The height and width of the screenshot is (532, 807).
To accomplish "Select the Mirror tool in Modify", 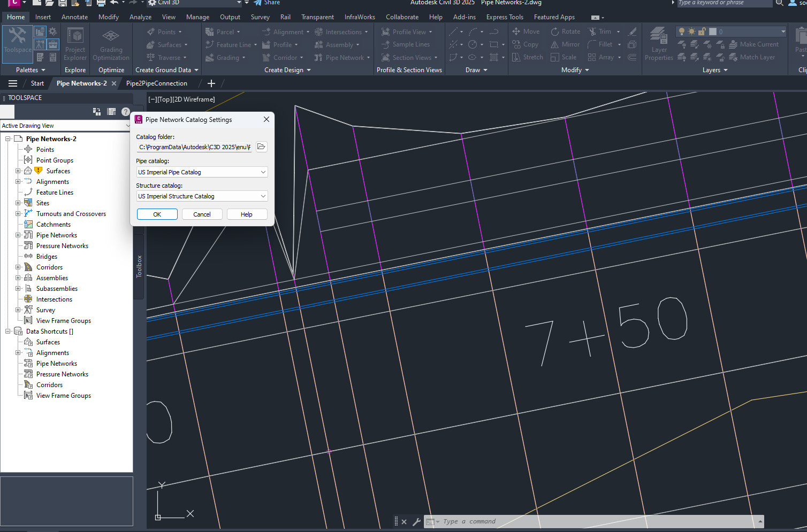I will click(x=565, y=44).
